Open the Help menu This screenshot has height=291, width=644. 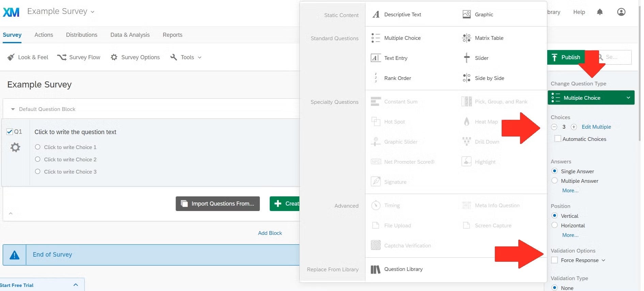(579, 12)
